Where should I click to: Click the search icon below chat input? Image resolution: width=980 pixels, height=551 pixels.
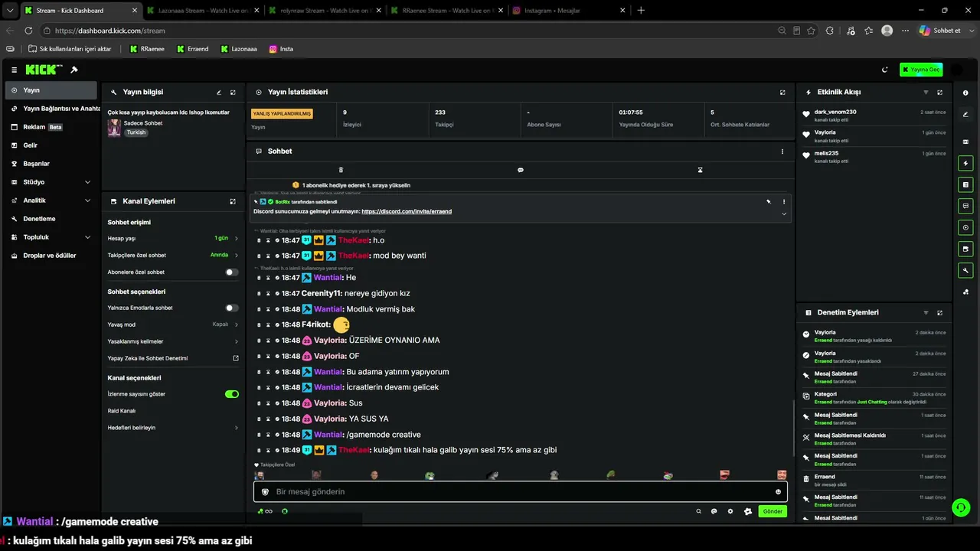pos(698,511)
